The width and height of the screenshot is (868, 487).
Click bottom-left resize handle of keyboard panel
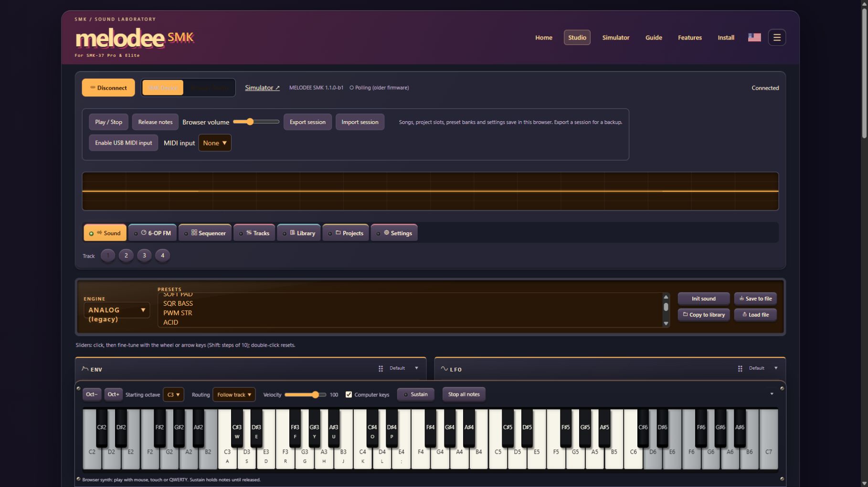click(79, 479)
